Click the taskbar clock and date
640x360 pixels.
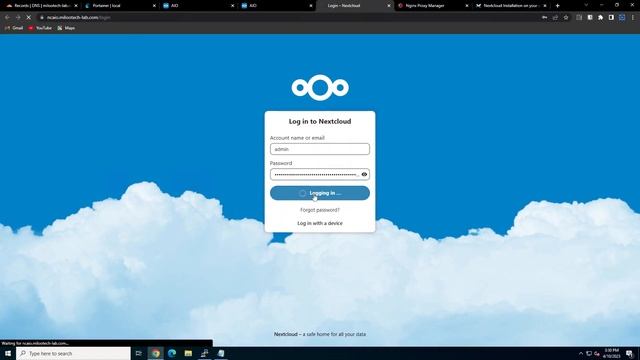[611, 353]
